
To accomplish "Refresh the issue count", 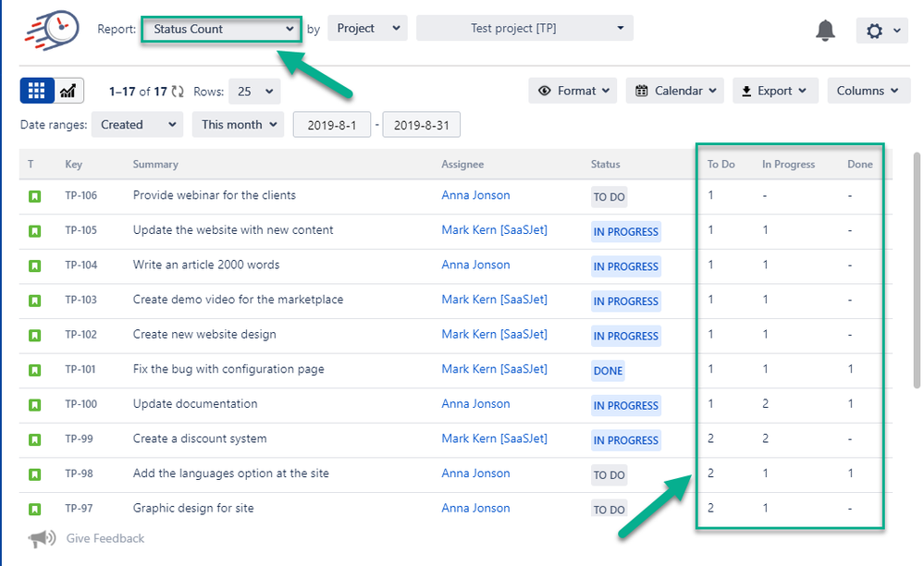I will (178, 92).
